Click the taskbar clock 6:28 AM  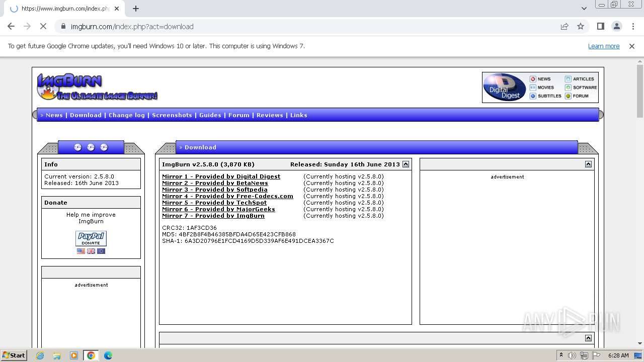pos(618,355)
